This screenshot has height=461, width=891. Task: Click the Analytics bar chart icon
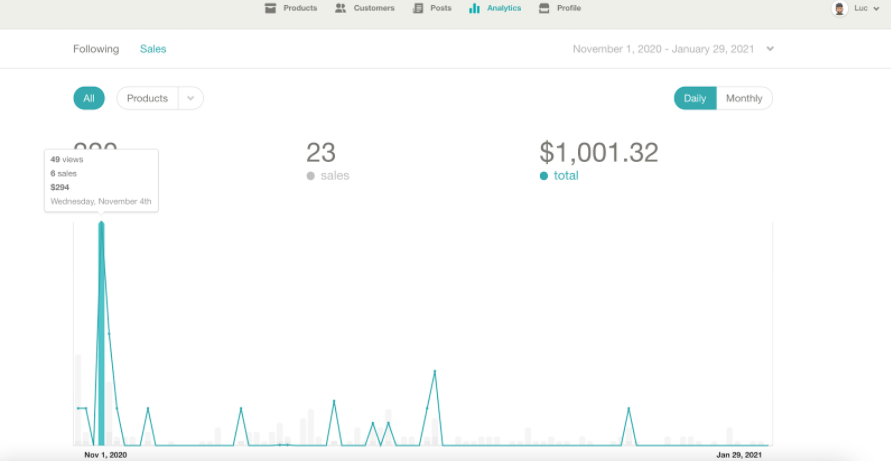pyautogui.click(x=474, y=9)
